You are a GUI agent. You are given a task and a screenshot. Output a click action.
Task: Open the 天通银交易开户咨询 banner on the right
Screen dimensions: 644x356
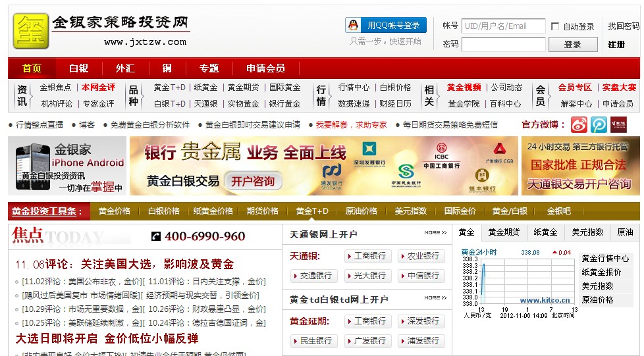click(580, 166)
